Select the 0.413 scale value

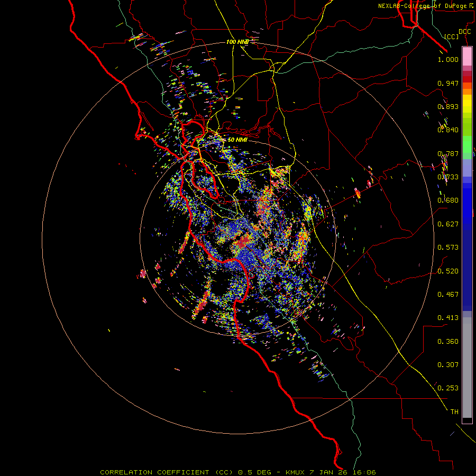(448, 318)
